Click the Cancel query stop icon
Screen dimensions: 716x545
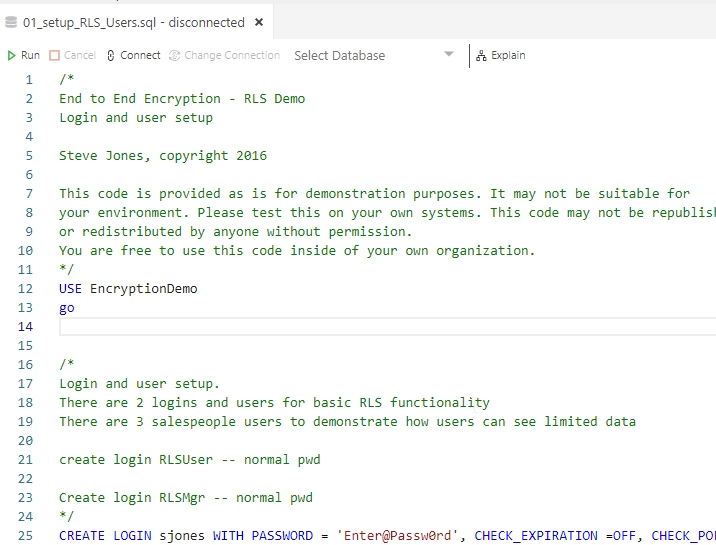[x=54, y=56]
